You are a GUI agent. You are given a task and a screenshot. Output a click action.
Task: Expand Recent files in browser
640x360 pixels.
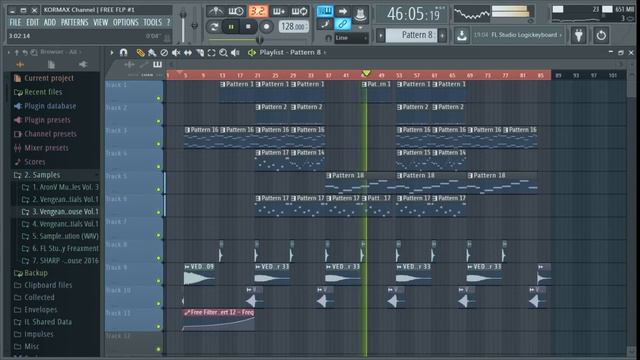tap(43, 92)
